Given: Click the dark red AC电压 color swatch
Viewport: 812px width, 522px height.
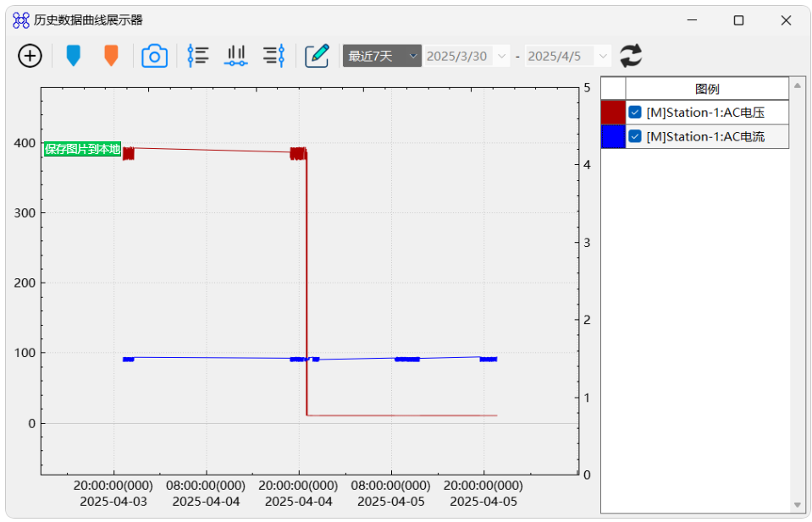Looking at the screenshot, I should (x=613, y=113).
